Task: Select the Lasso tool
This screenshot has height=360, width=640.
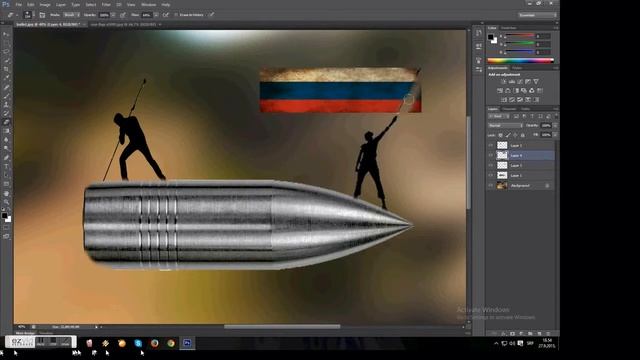Action: point(6,51)
